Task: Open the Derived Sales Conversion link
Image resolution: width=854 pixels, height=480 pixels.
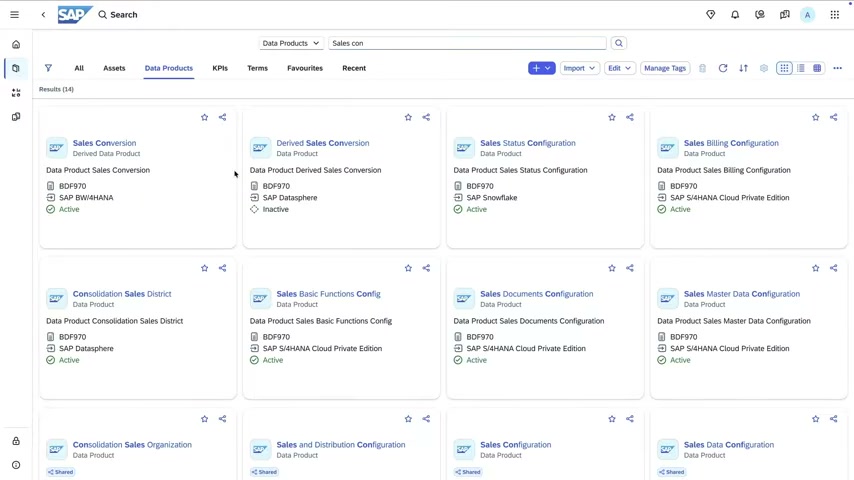Action: 322,143
